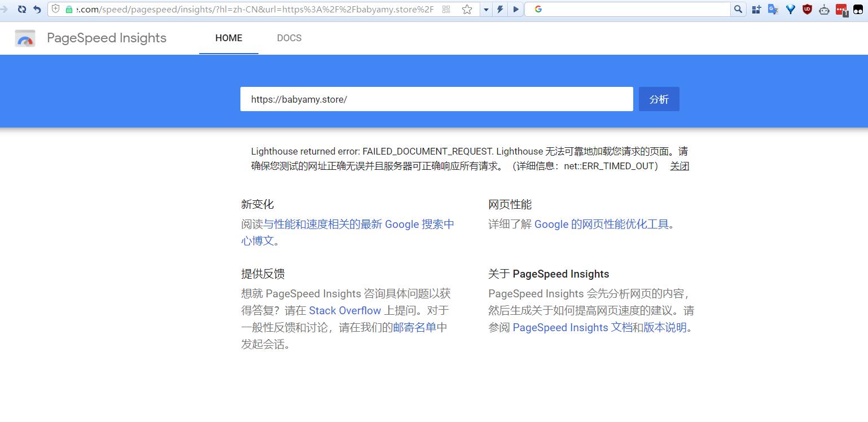Screen dimensions: 868x422
Task: Open the extensions grid plus icon
Action: pyautogui.click(x=756, y=9)
